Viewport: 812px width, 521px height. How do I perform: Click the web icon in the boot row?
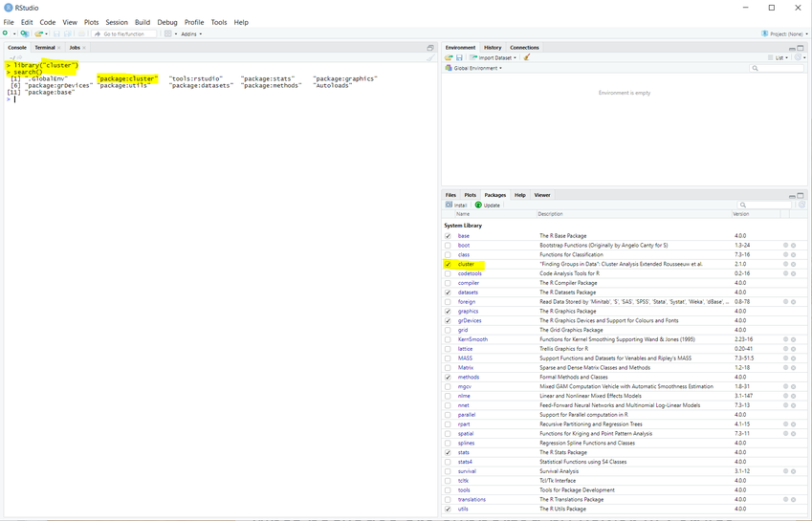point(785,246)
